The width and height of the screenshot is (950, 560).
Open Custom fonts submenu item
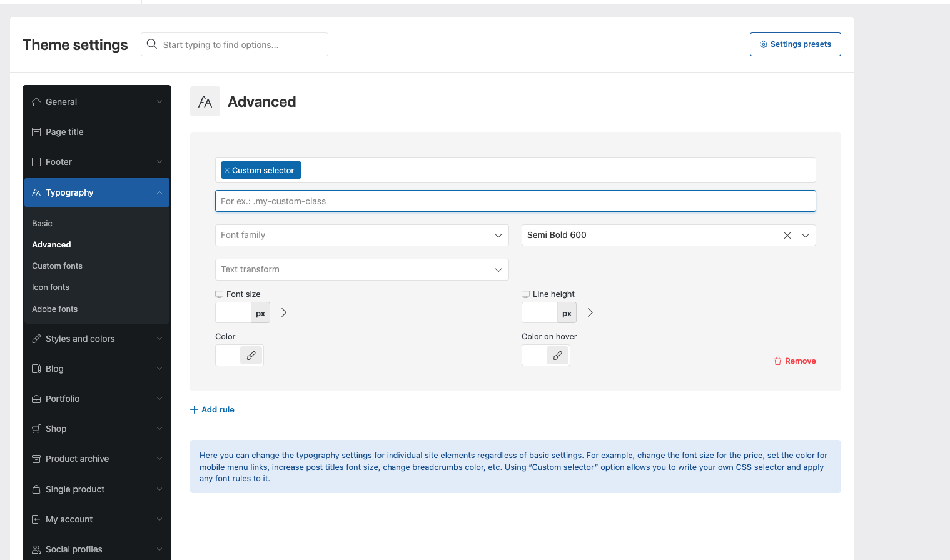coord(57,266)
